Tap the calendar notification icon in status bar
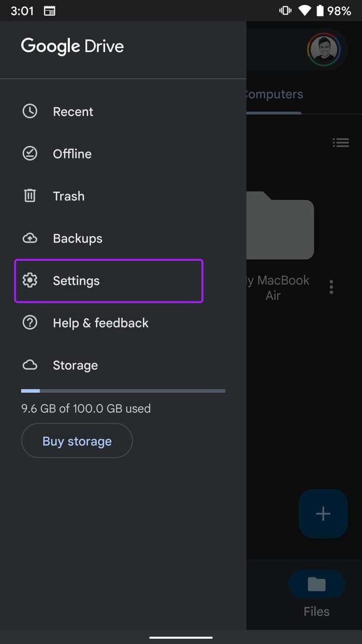Image resolution: width=362 pixels, height=644 pixels. click(49, 11)
